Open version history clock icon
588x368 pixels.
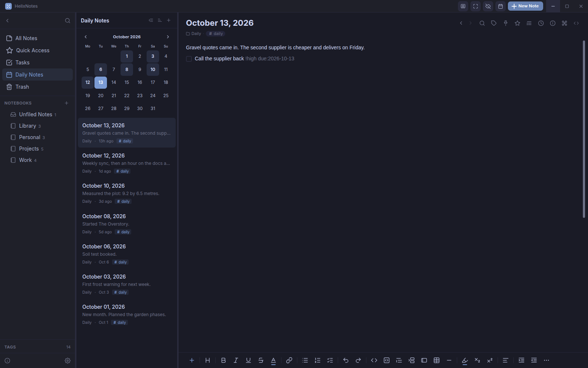[541, 23]
